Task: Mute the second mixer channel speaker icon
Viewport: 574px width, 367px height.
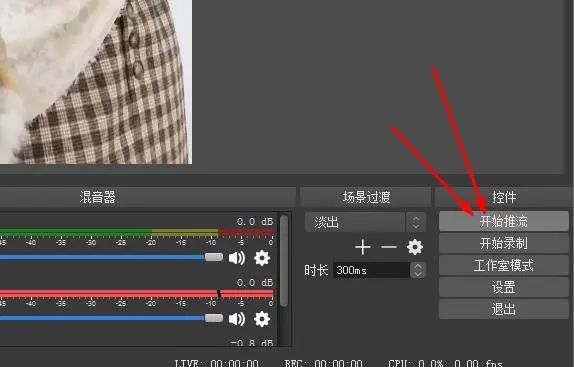Action: (x=236, y=319)
